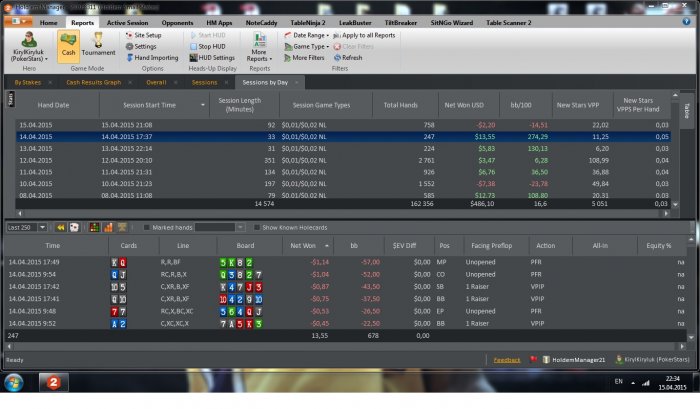Sort by Net Won USD column
Screen dimensions: 700x409
[x=464, y=105]
